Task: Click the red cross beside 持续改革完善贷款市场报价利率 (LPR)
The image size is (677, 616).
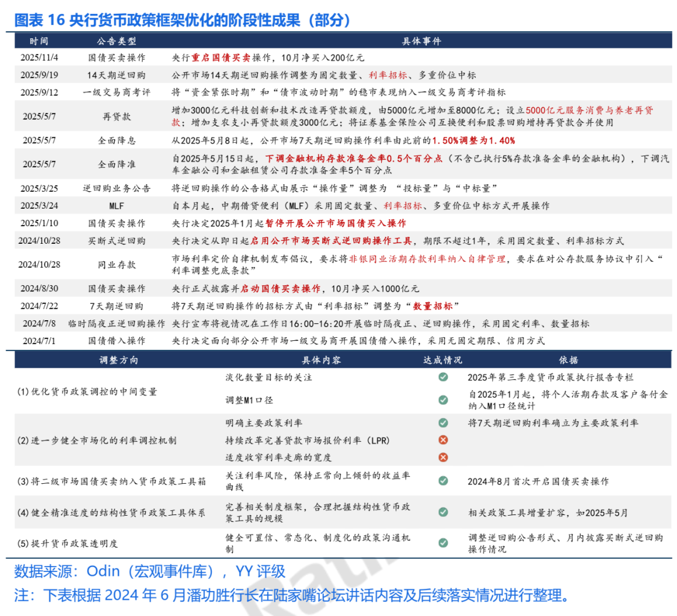Action: click(443, 440)
